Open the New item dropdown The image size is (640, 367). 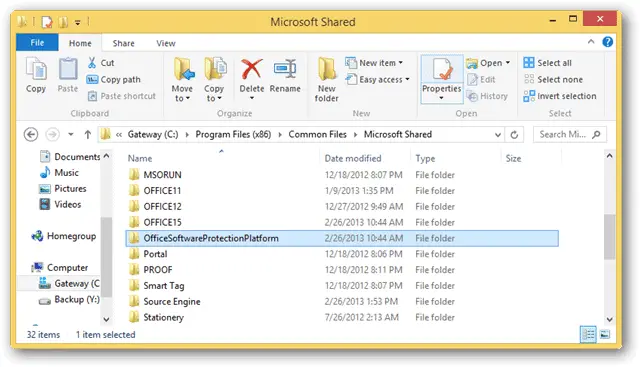(x=374, y=63)
